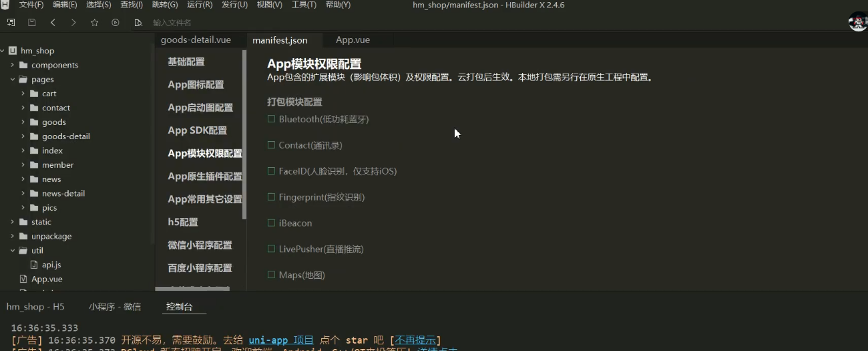Open the uni-app 项目 link
This screenshot has width=868, height=351.
281,340
